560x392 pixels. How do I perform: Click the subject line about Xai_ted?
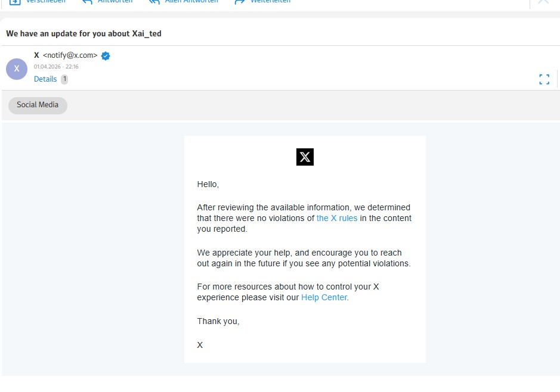(83, 33)
